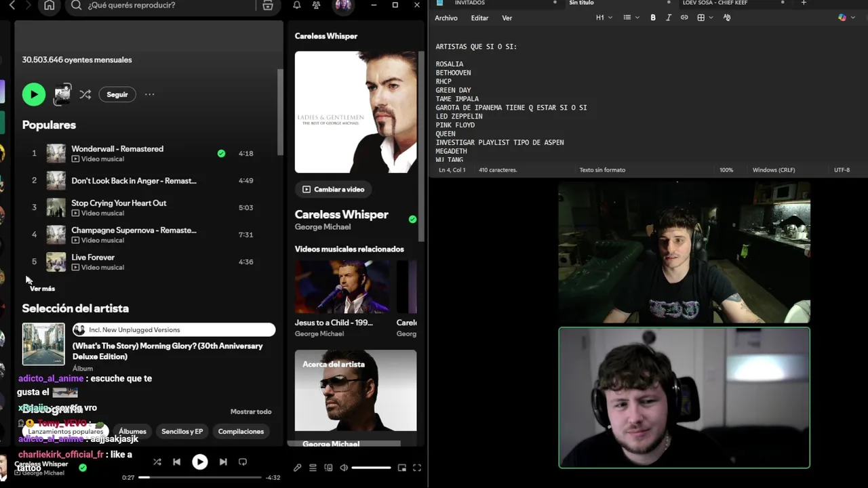Follow the artist with Seguir button
This screenshot has height=488, width=868.
[x=117, y=94]
